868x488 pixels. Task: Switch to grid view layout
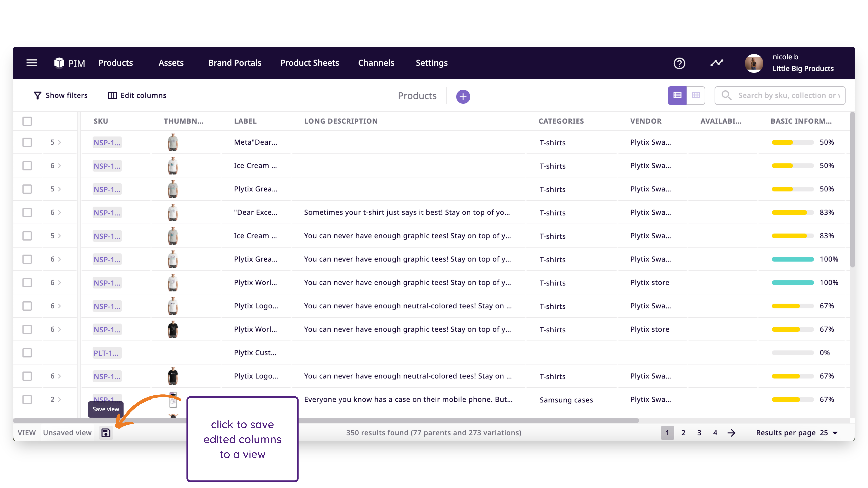[696, 95]
